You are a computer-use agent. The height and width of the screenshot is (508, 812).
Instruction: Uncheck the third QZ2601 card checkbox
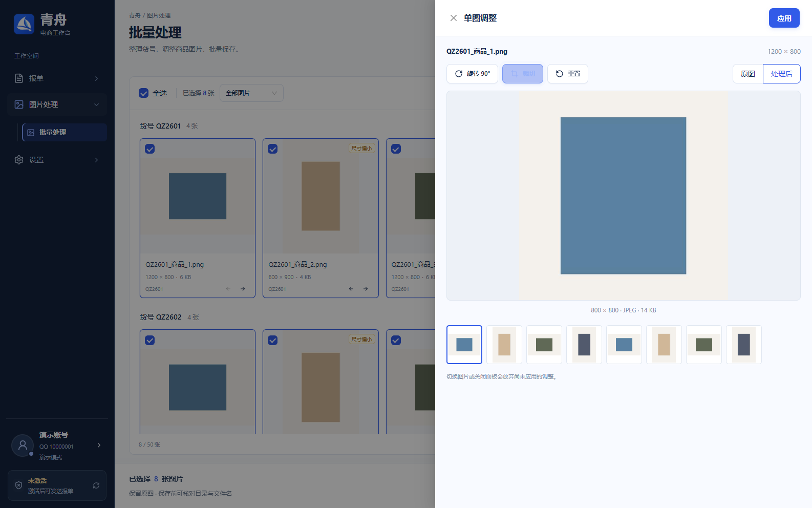396,149
